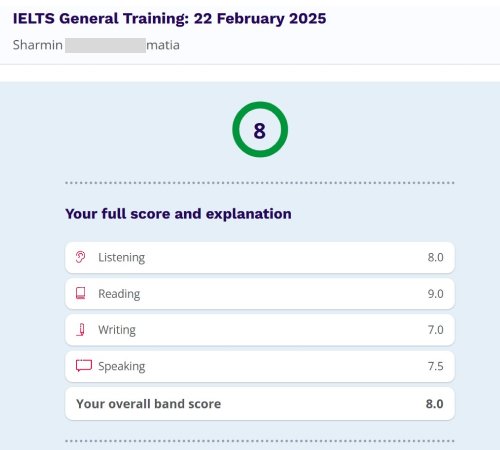Screen dimensions: 500x450
Task: Select the overall band score row
Action: click(260, 404)
